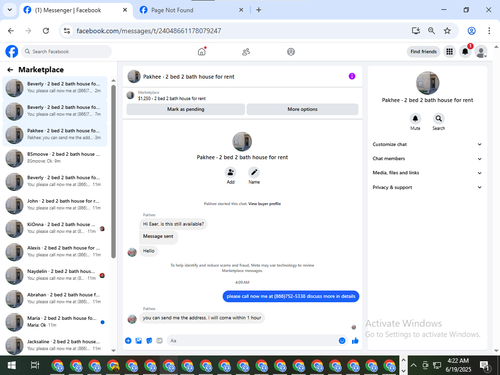Screen dimensions: 500x375
Task: Open the Naydelin conversation in the list
Action: tap(55, 275)
